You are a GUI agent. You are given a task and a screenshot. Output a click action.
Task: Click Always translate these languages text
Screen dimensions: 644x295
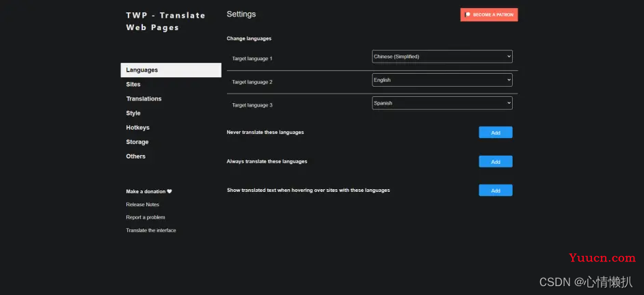tap(267, 161)
